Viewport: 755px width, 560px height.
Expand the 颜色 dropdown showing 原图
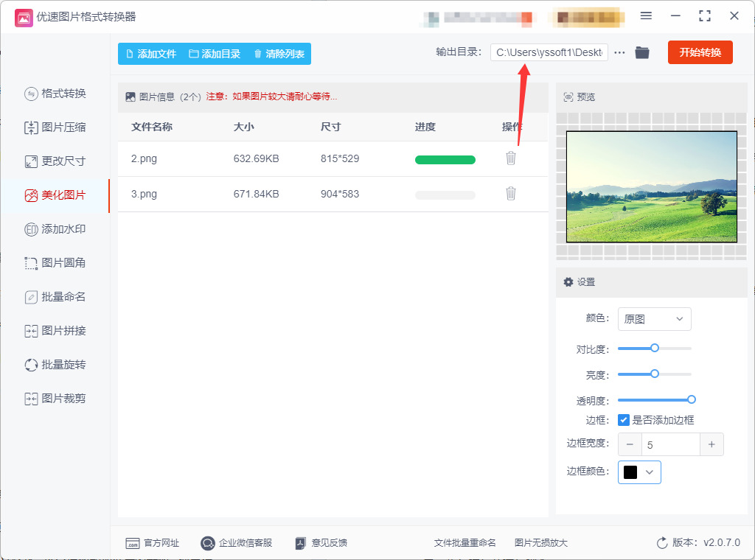pyautogui.click(x=655, y=319)
